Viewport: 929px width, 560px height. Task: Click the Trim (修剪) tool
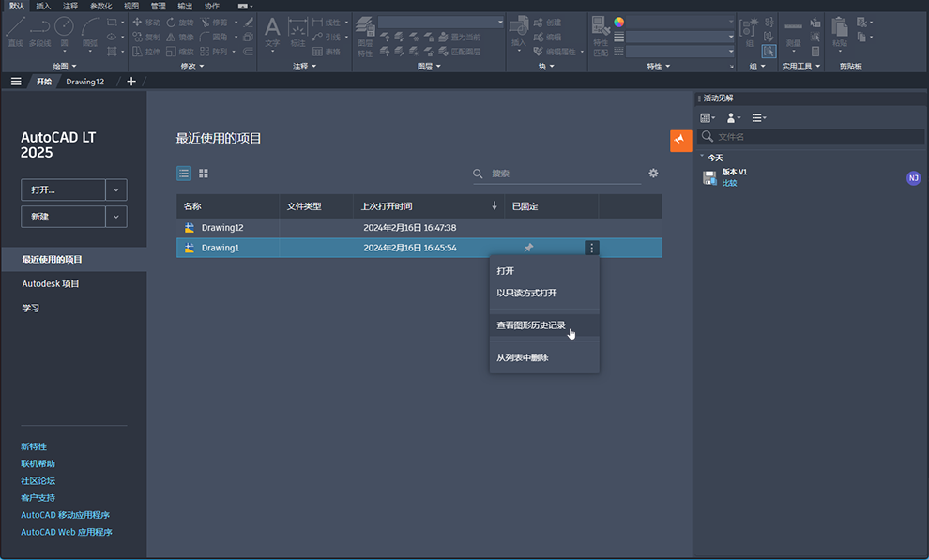[x=214, y=22]
